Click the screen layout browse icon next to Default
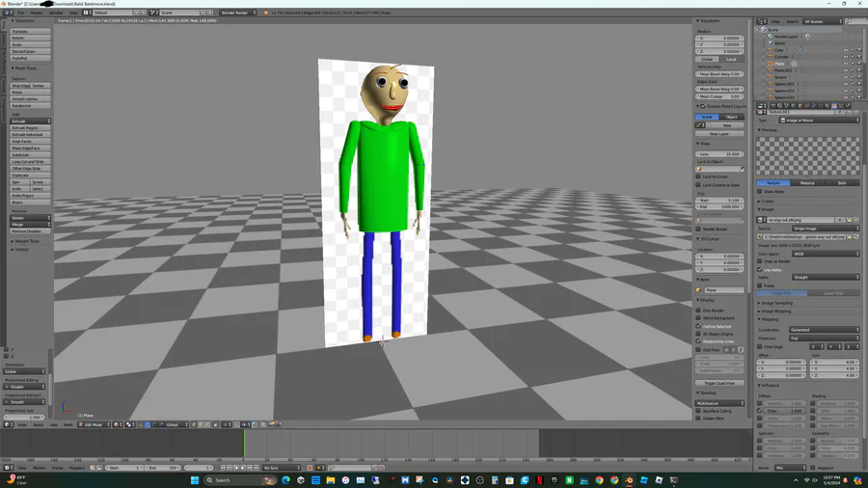The height and width of the screenshot is (488, 868). coord(86,13)
